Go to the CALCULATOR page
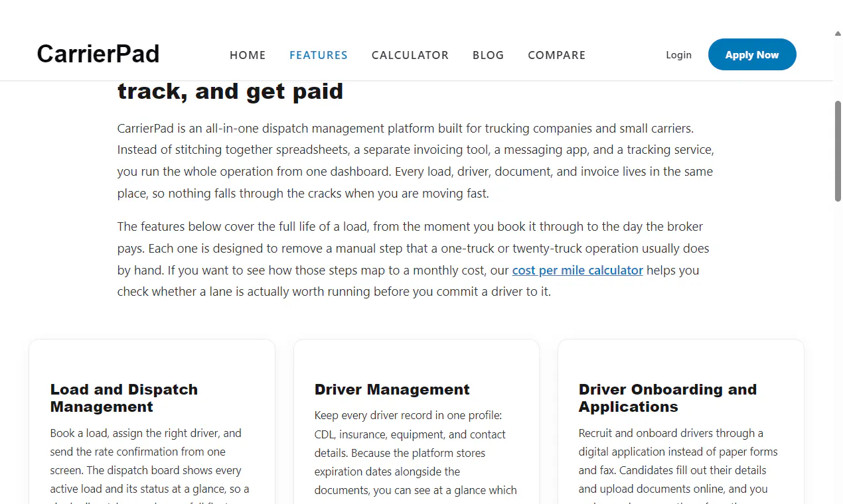 pos(410,55)
